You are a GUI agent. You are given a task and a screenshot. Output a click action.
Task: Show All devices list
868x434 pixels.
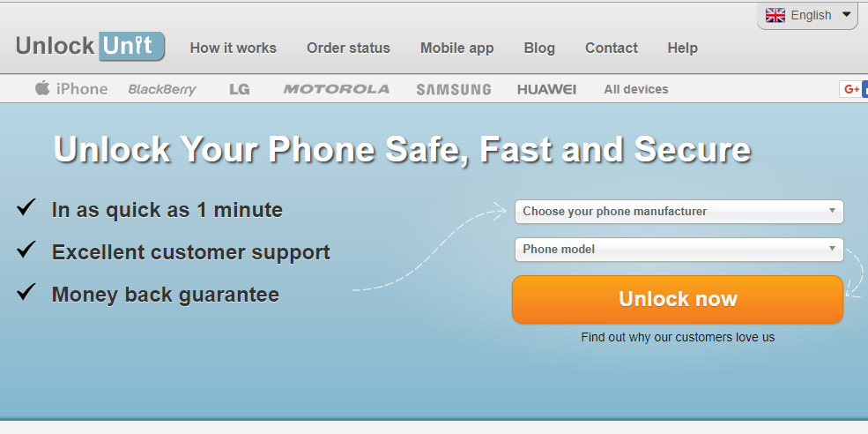[x=636, y=89]
